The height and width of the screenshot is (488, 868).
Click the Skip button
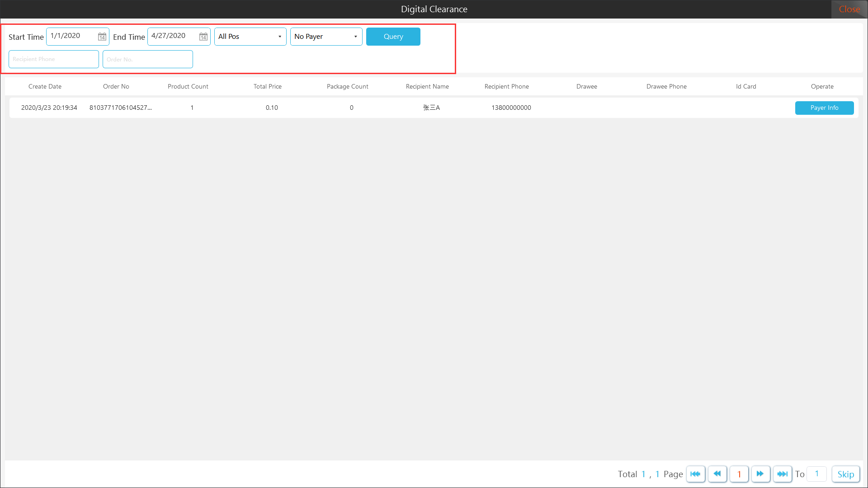pos(845,474)
